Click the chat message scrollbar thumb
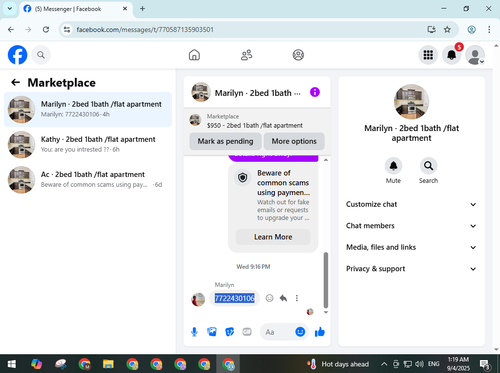 click(x=326, y=280)
